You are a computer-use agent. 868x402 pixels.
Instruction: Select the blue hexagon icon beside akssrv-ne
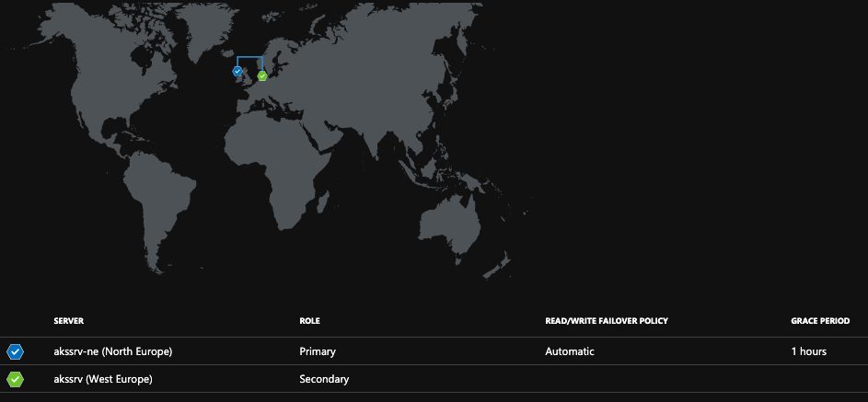(15, 351)
